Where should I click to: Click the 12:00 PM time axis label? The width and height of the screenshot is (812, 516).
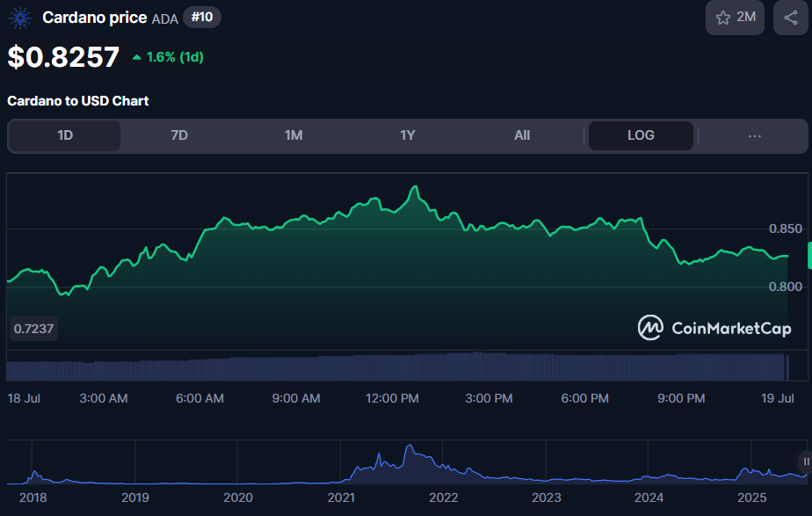pos(392,398)
